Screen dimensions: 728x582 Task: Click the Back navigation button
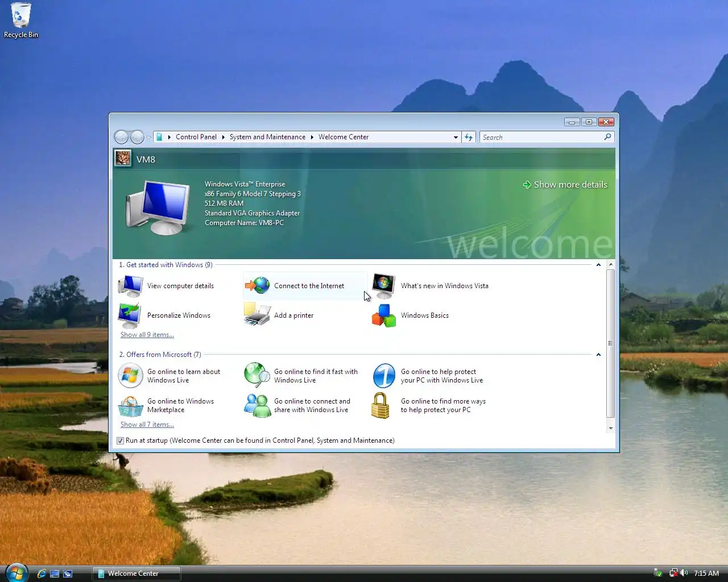click(121, 137)
